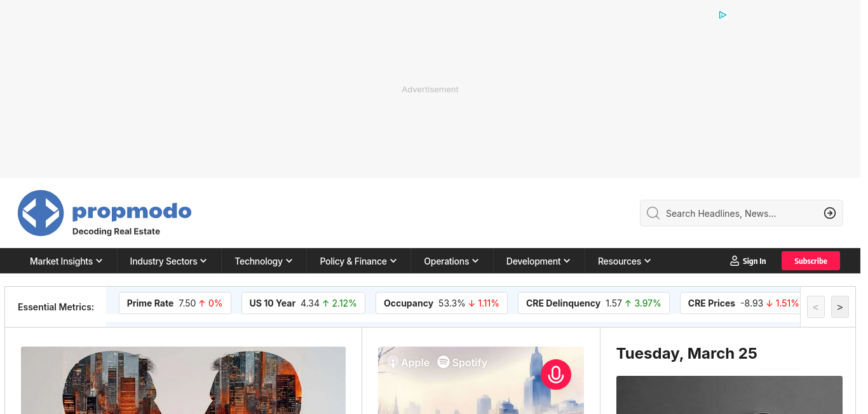
Task: Open the Operations menu
Action: [451, 261]
